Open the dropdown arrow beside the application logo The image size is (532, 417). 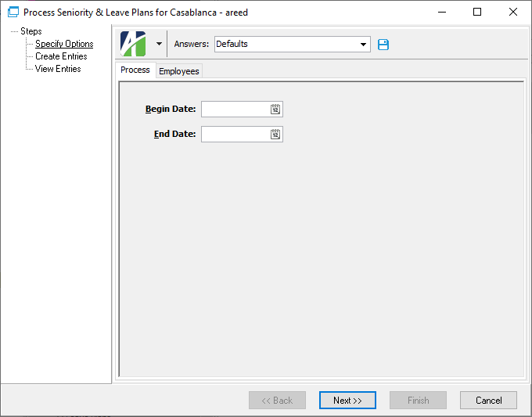click(159, 44)
